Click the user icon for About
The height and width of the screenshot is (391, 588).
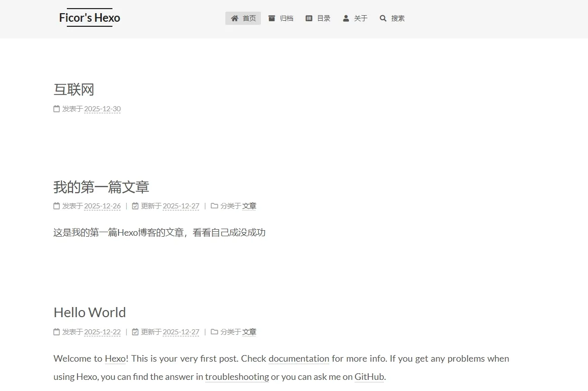point(346,18)
